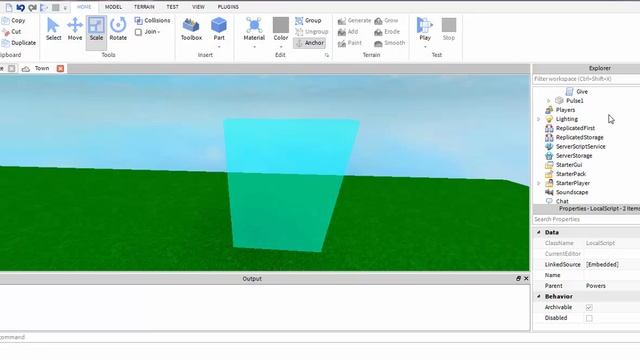Screen dimensions: 640x360
Task: Toggle the Archivable checkbox
Action: coord(589,307)
